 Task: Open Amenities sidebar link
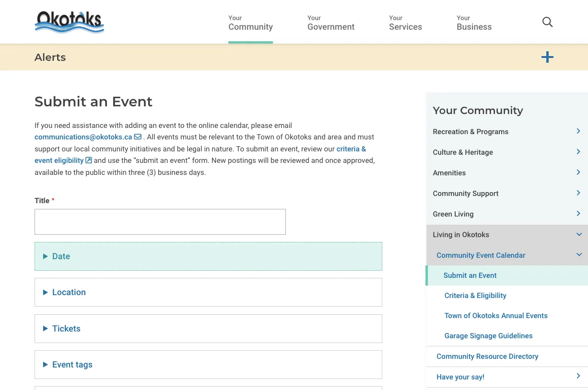[449, 173]
